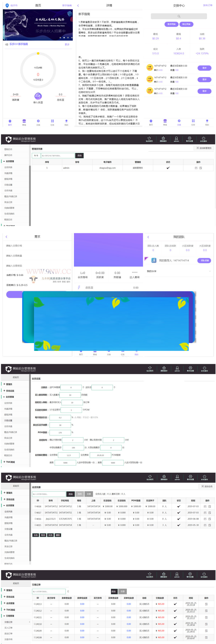This screenshot has height=644, width=216.
Task: Click the yellow marker on the step ring
Action: (x=38, y=53)
